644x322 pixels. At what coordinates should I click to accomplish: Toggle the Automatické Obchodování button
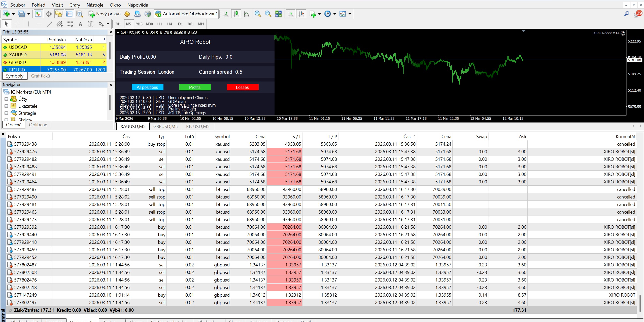[186, 14]
